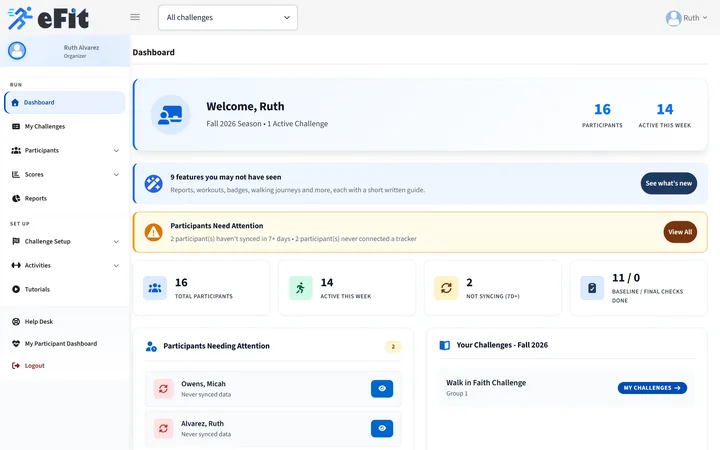Click the My Participant Dashboard heart icon
Screen dimensions: 720x450
click(x=16, y=343)
